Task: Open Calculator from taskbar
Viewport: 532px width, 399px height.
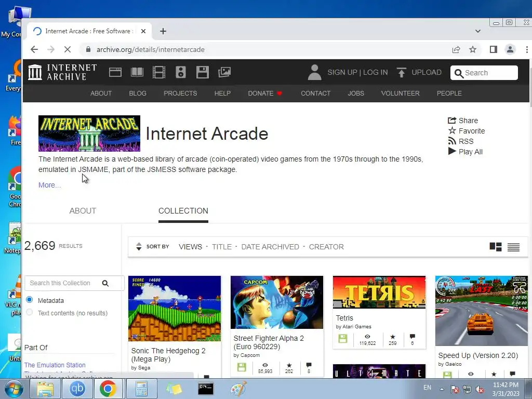Action: 142,389
